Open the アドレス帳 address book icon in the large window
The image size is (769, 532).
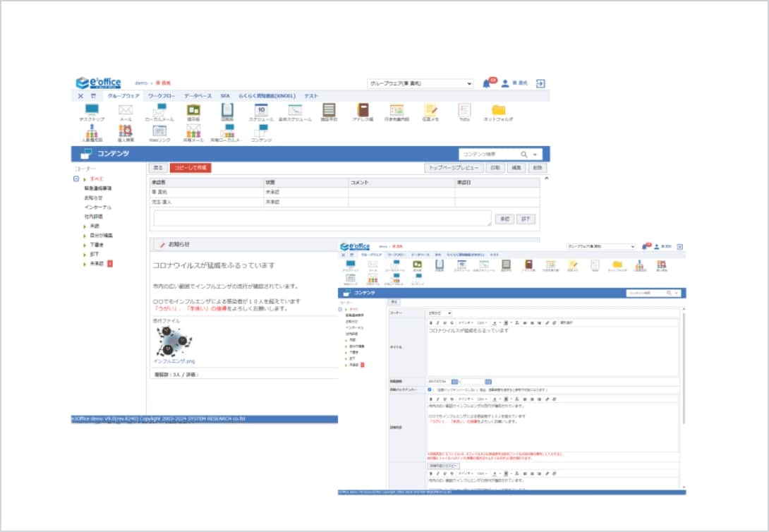(x=363, y=111)
